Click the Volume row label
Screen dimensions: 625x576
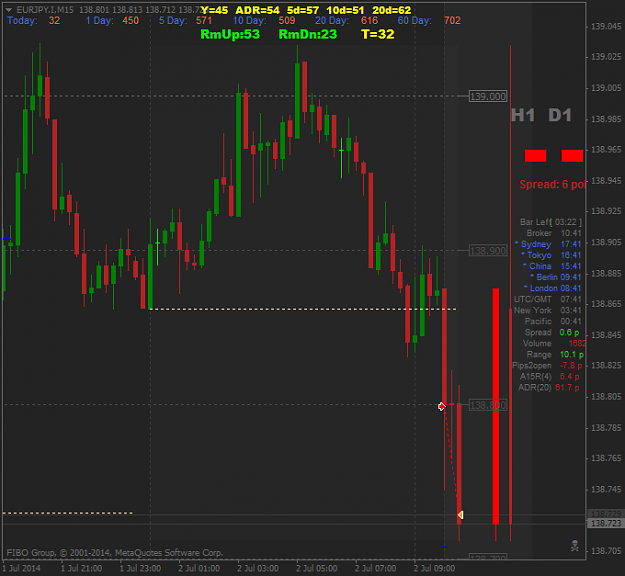point(537,343)
